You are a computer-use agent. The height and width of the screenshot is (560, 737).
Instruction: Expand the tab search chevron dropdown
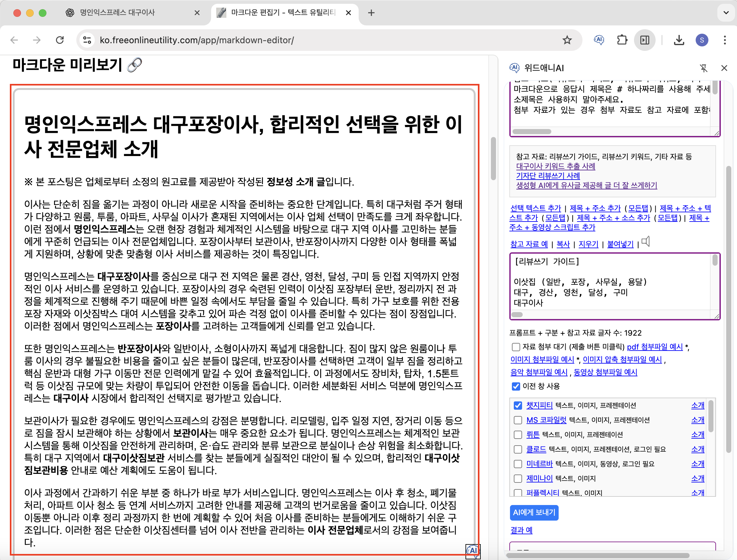tap(726, 13)
